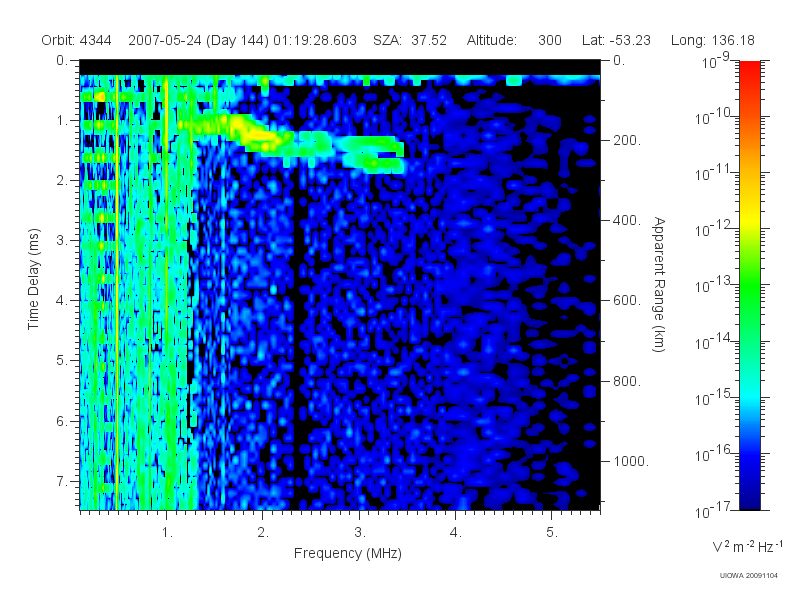Click the "600." apparent range tick label
800x600 pixels.
(627, 301)
